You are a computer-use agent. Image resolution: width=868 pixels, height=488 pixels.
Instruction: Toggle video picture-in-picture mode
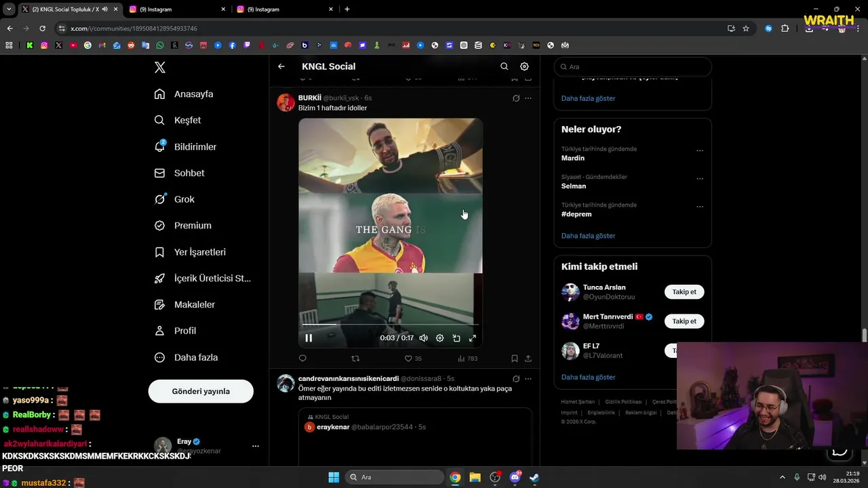click(x=456, y=338)
